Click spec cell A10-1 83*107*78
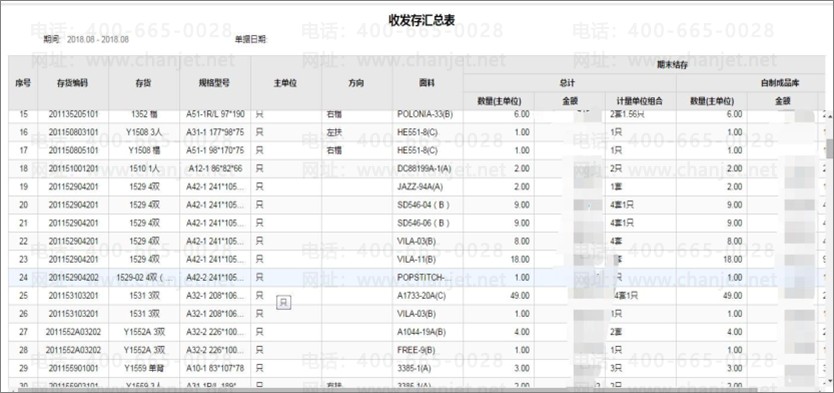The image size is (834, 393). [215, 368]
